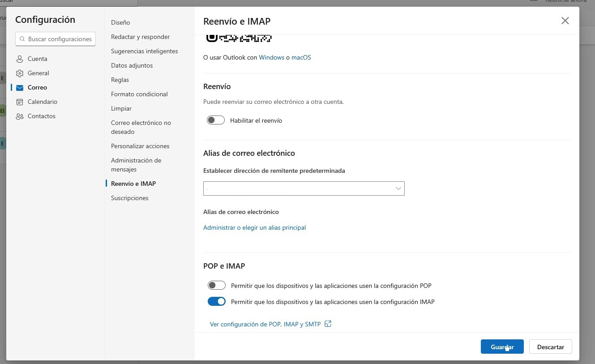This screenshot has height=364, width=595.
Task: Enable the Habilitar el reenvío toggle
Action: click(x=216, y=120)
